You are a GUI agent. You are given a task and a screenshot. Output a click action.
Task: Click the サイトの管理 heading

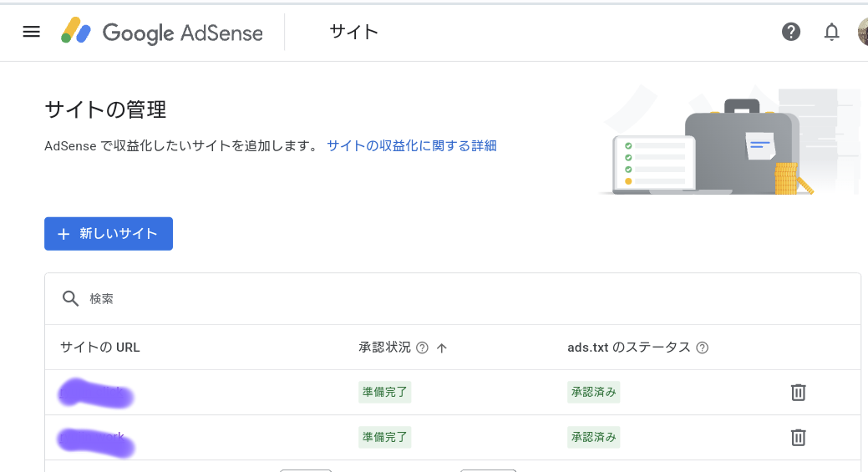(105, 109)
